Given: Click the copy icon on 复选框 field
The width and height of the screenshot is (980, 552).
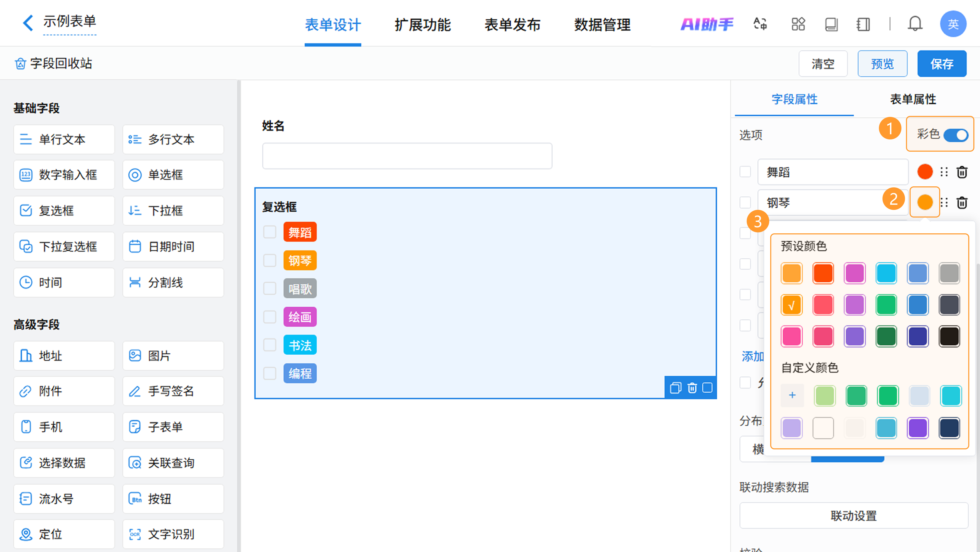Looking at the screenshot, I should tap(675, 388).
